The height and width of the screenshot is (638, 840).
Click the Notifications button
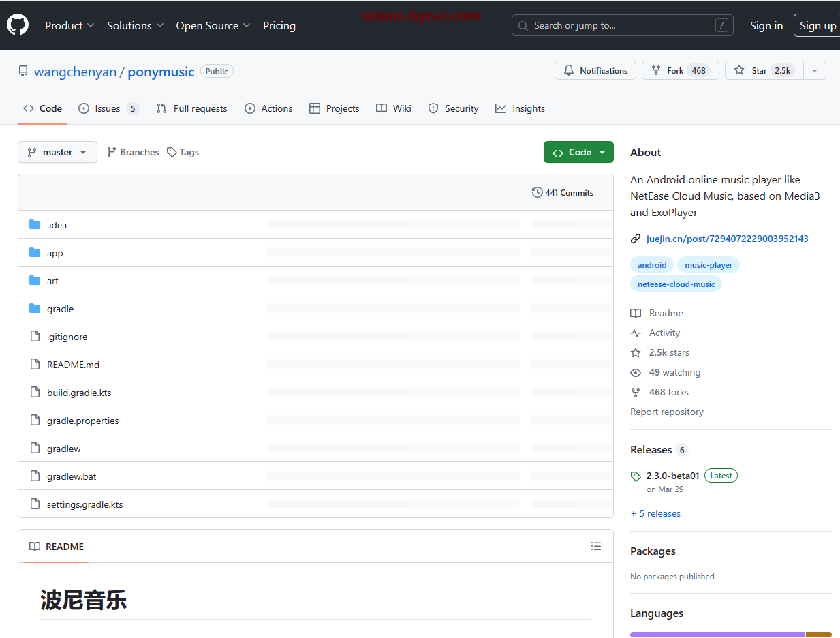coord(595,70)
